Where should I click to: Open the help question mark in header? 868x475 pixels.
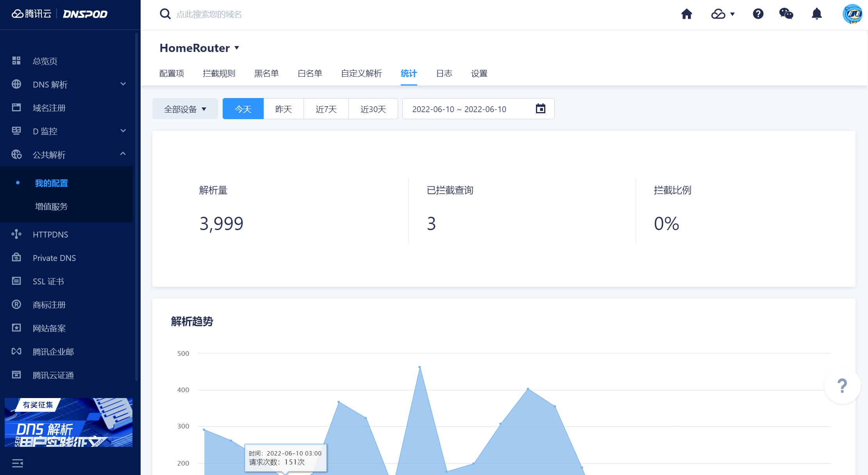pos(758,14)
